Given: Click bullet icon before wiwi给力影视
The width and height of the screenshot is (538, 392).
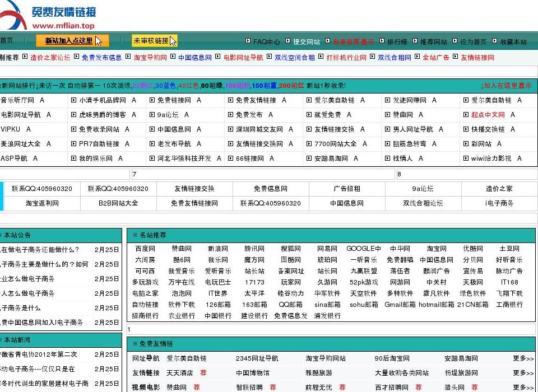Looking at the screenshot, I should 466,158.
